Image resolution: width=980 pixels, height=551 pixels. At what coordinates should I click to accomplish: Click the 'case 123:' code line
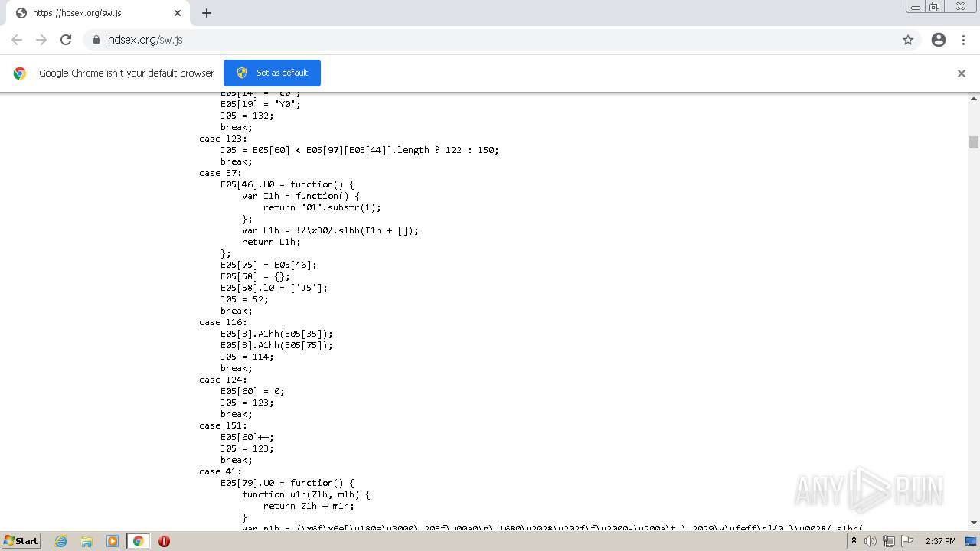point(223,139)
